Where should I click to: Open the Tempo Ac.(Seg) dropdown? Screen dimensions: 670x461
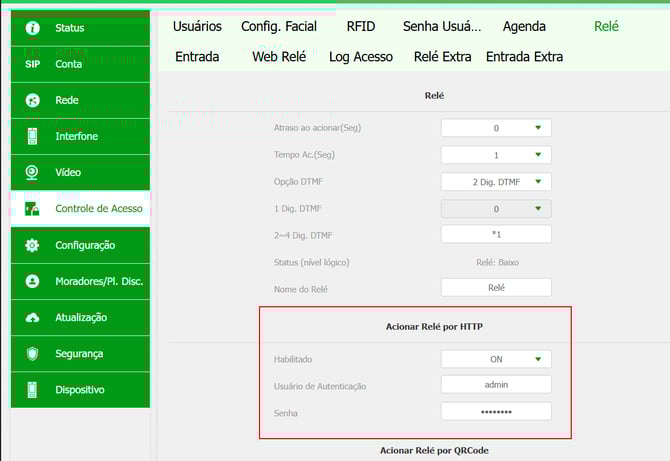click(496, 155)
